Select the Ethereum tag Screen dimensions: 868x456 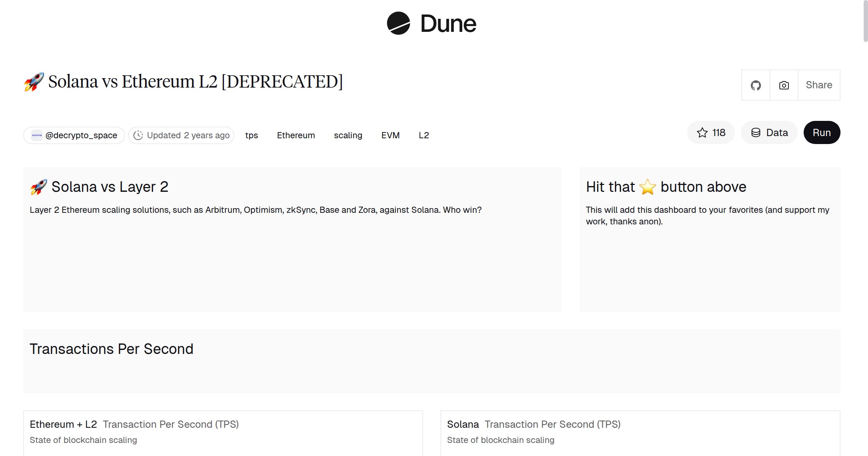(x=296, y=135)
